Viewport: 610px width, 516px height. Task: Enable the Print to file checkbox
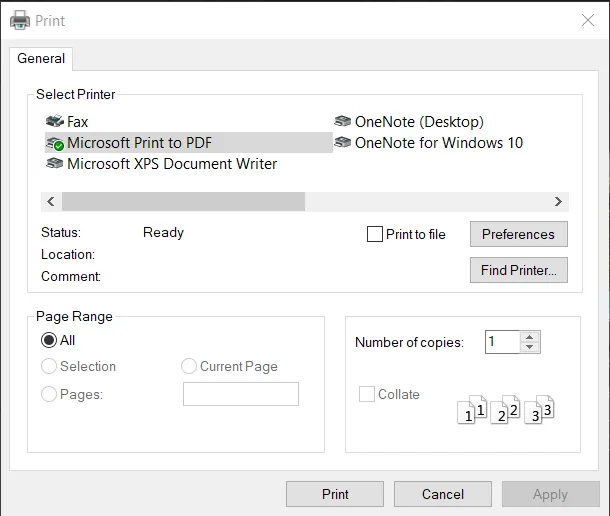click(376, 235)
